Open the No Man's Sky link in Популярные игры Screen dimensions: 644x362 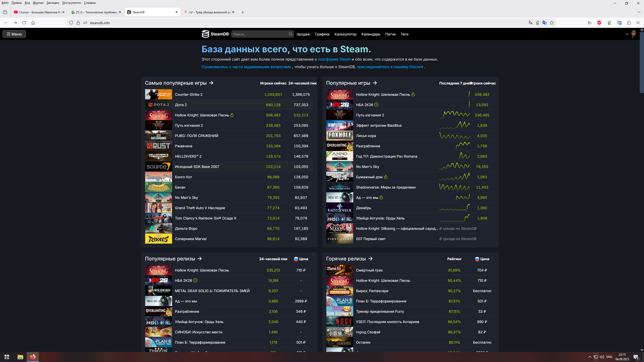tap(368, 167)
